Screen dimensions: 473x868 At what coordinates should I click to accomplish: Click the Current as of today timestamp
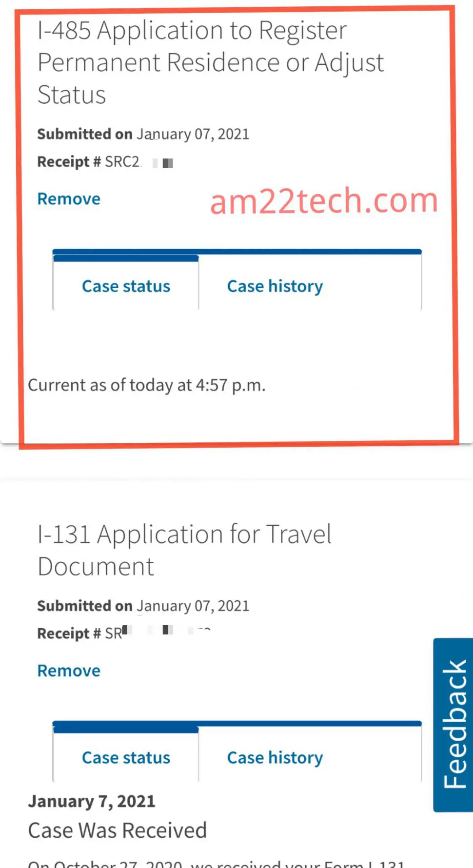tap(147, 385)
